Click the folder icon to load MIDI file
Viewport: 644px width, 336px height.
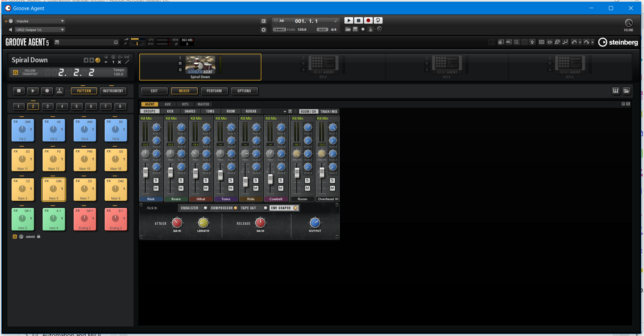point(348,29)
